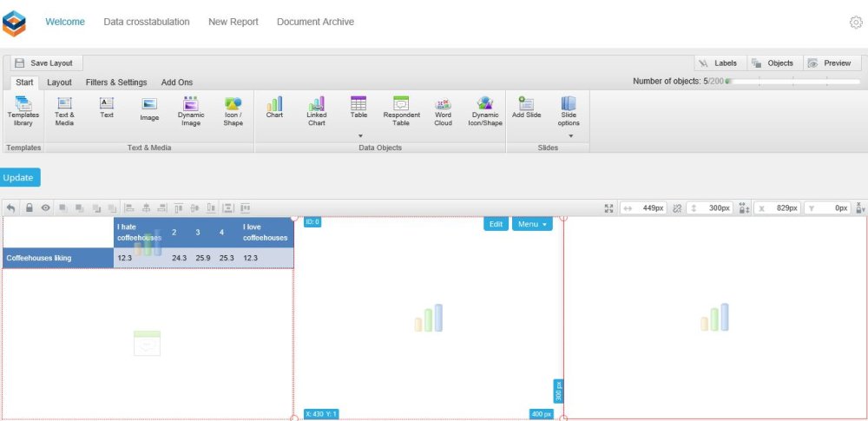The width and height of the screenshot is (868, 421).
Task: Add a Respondent Table object
Action: 401,111
